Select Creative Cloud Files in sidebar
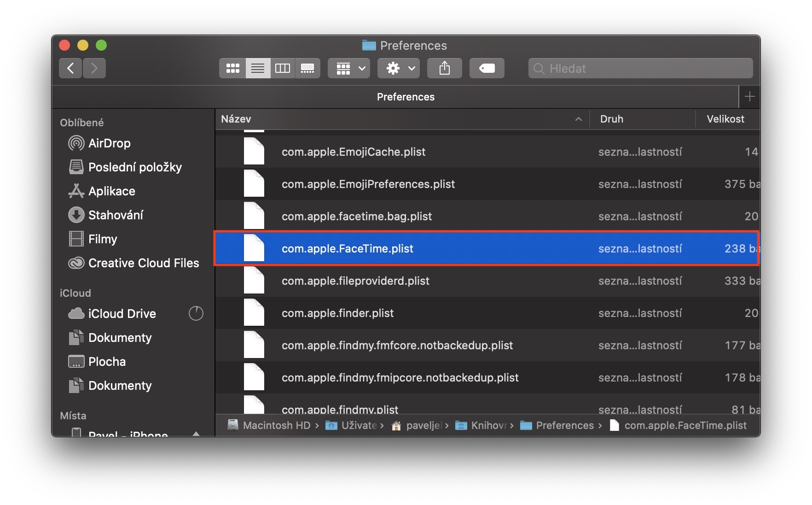812x505 pixels. pyautogui.click(x=143, y=263)
